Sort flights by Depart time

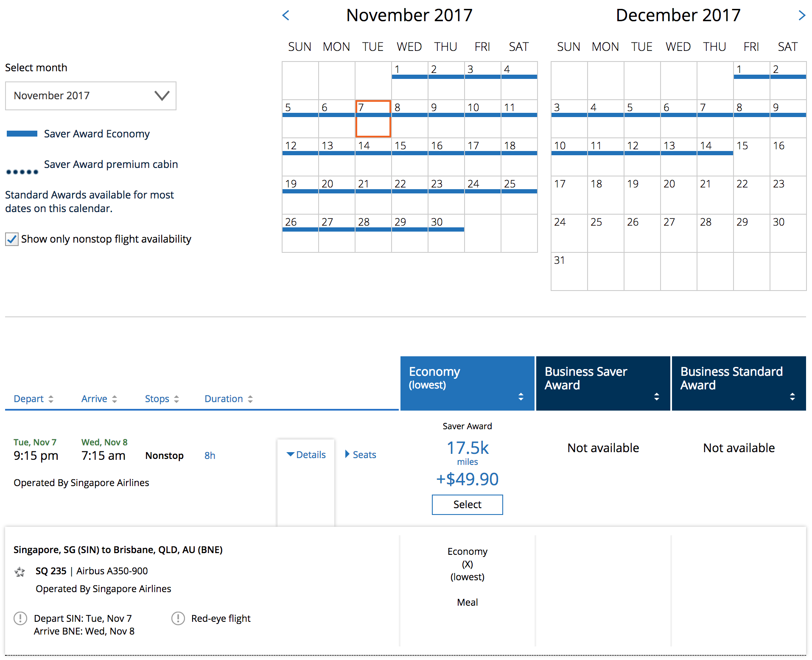tap(33, 399)
